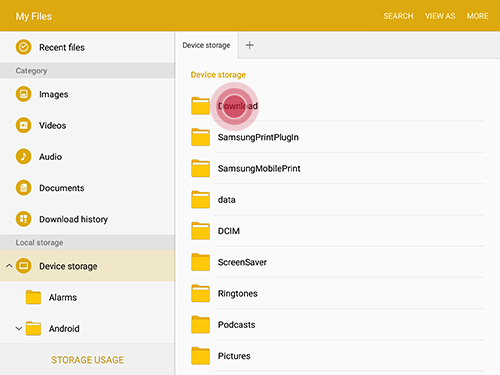Open the data folder name
Viewport: 500px width, 375px height.
point(227,200)
